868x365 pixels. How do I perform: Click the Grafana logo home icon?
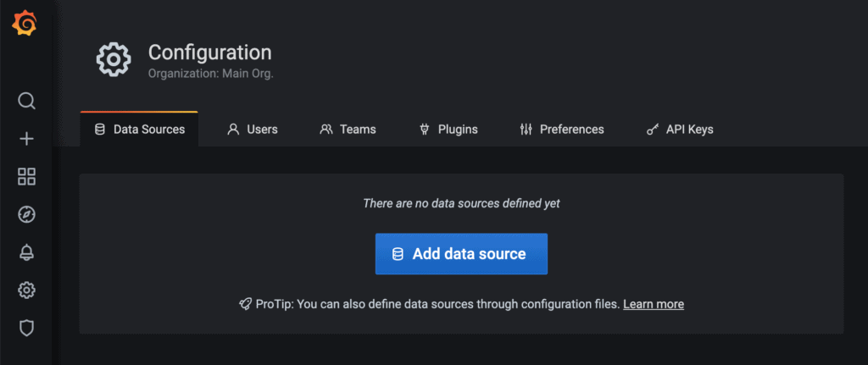click(24, 24)
